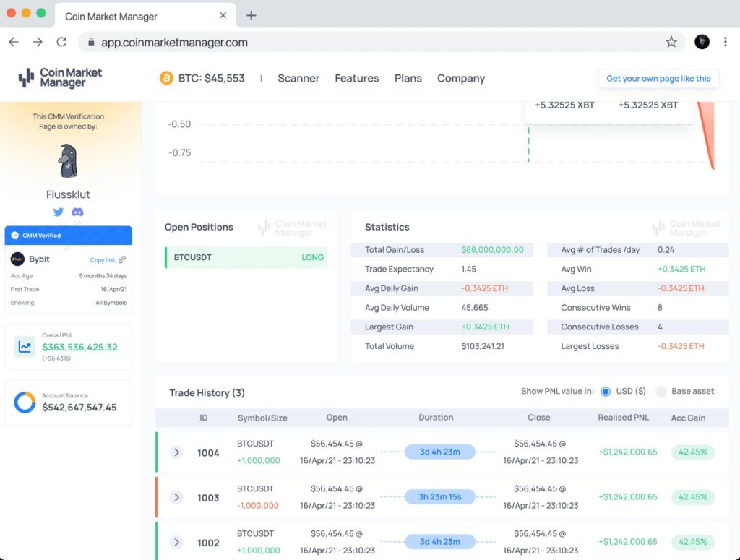Open browser profile avatar icon
This screenshot has height=560, width=740.
702,42
